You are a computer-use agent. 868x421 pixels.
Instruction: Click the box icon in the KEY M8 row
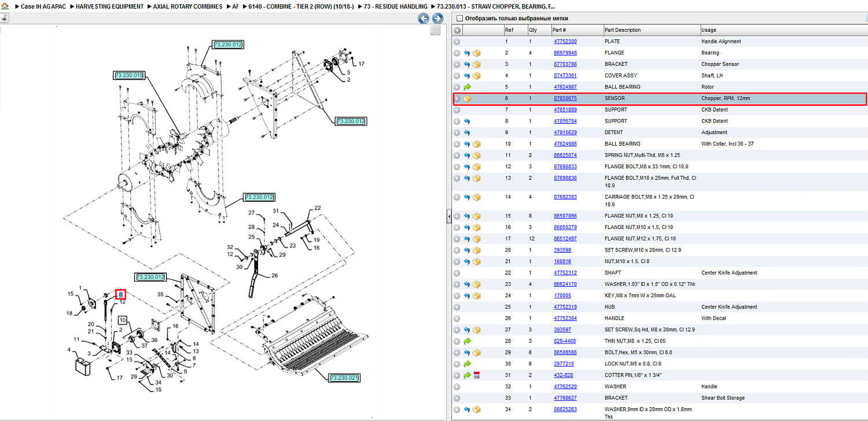tap(477, 296)
